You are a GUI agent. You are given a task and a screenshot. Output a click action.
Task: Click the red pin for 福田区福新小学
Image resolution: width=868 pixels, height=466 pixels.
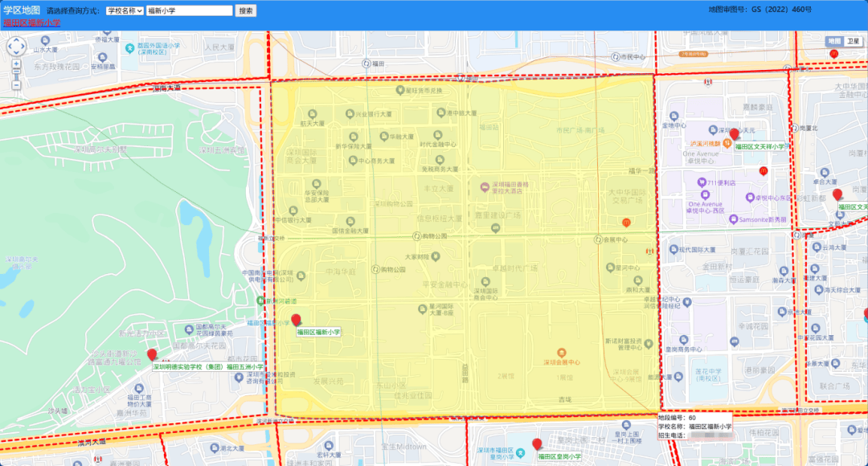pos(296,320)
